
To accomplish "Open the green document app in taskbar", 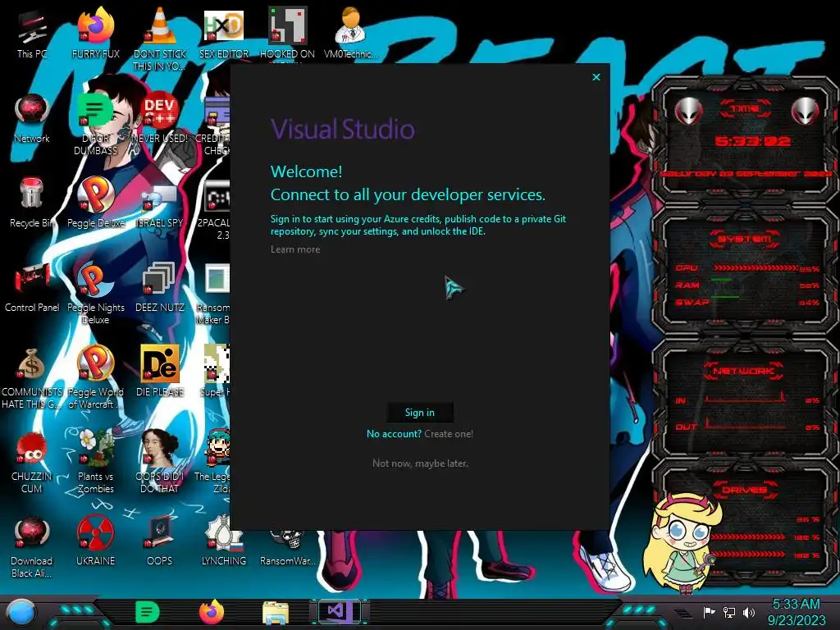I will point(148,612).
